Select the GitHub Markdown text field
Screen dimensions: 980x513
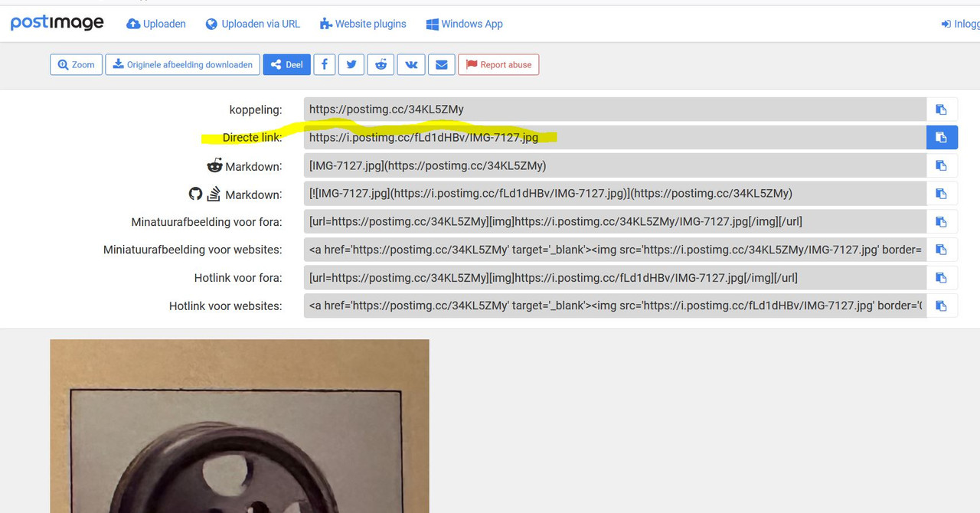pyautogui.click(x=615, y=194)
